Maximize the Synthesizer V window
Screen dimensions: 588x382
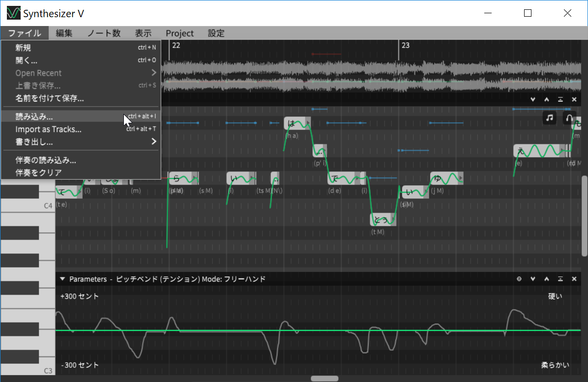(528, 13)
